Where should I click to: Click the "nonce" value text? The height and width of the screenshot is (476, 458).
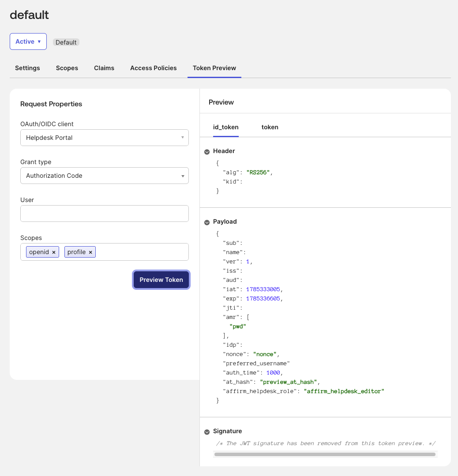(265, 354)
